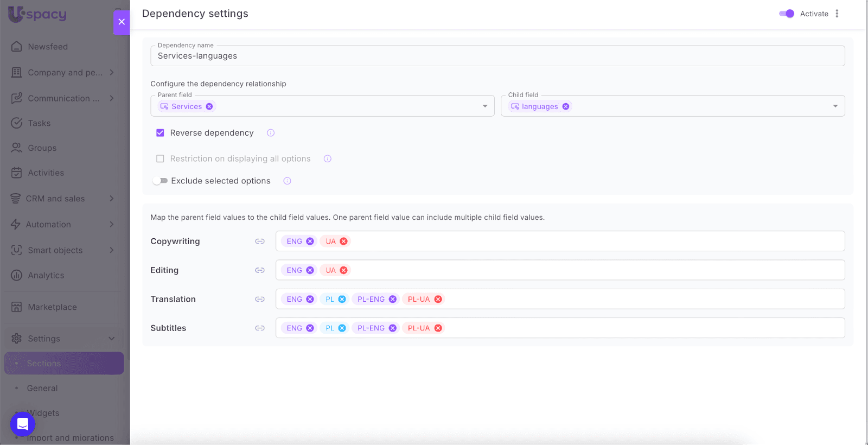868x445 pixels.
Task: Remove PL-ENG tag from Subtitles row
Action: [393, 328]
